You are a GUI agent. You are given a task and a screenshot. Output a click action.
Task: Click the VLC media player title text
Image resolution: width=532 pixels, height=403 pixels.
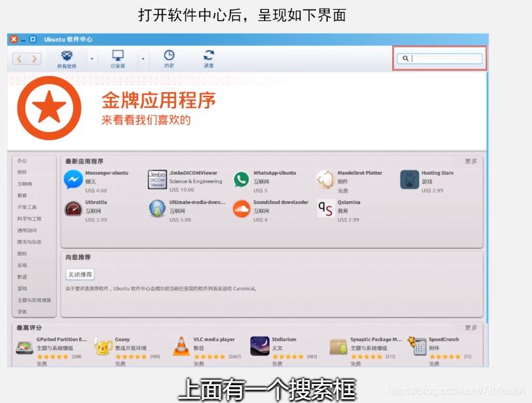click(214, 339)
